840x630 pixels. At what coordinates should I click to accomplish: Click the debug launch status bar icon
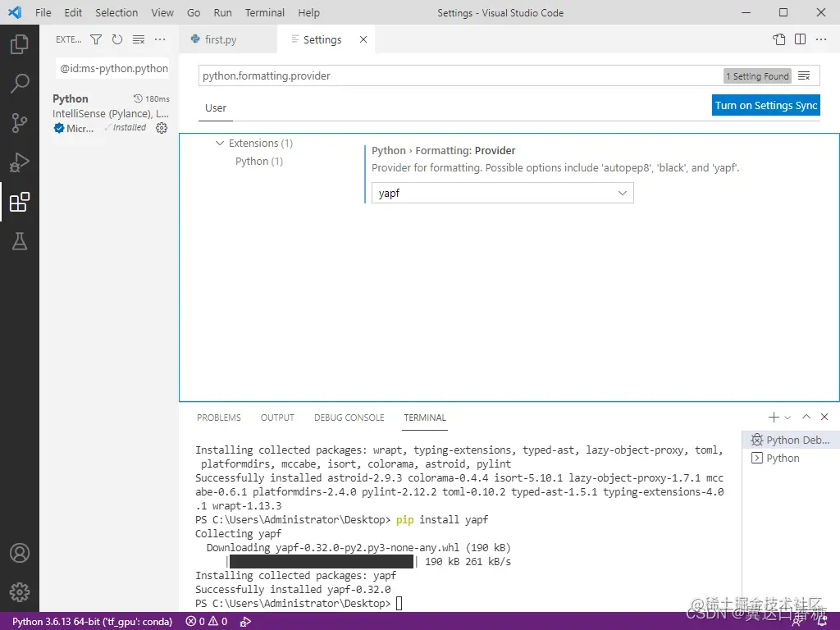tap(245, 622)
